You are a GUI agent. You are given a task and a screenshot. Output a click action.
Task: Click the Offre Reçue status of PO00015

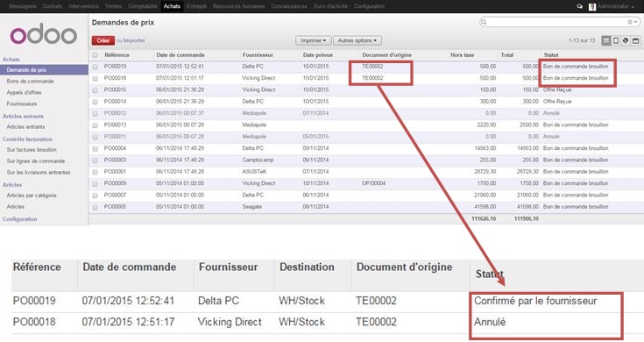[x=557, y=89]
